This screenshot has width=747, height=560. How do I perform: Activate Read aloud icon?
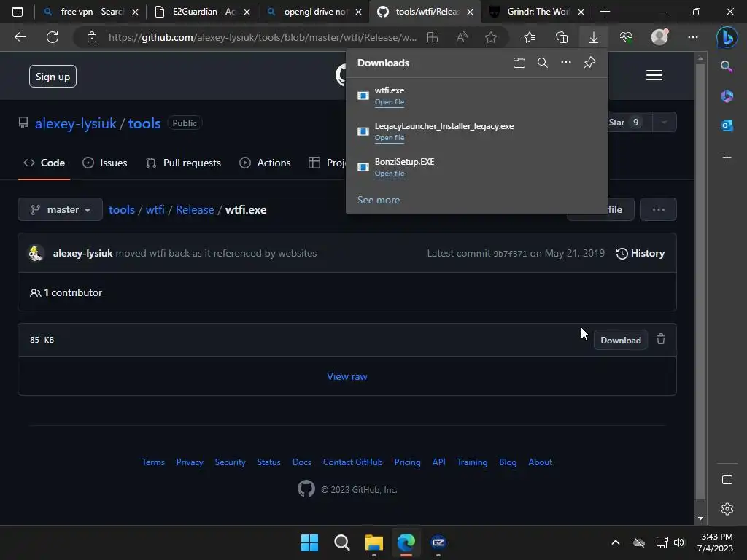coord(462,37)
